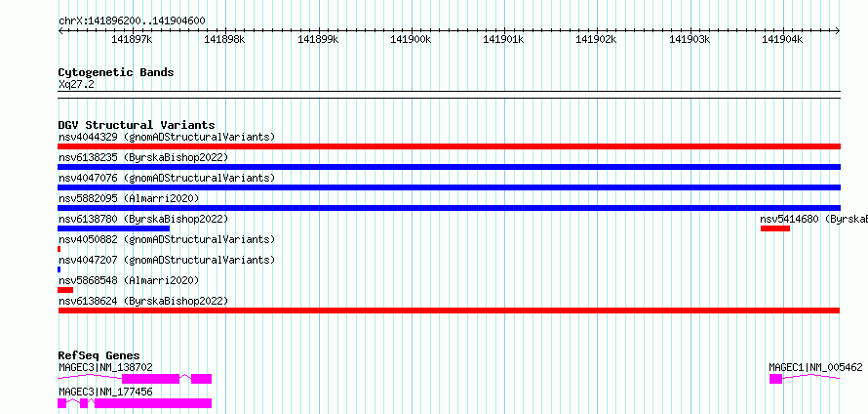Click the 141903k ruler tick label
The height and width of the screenshot is (414, 868).
pyautogui.click(x=690, y=39)
